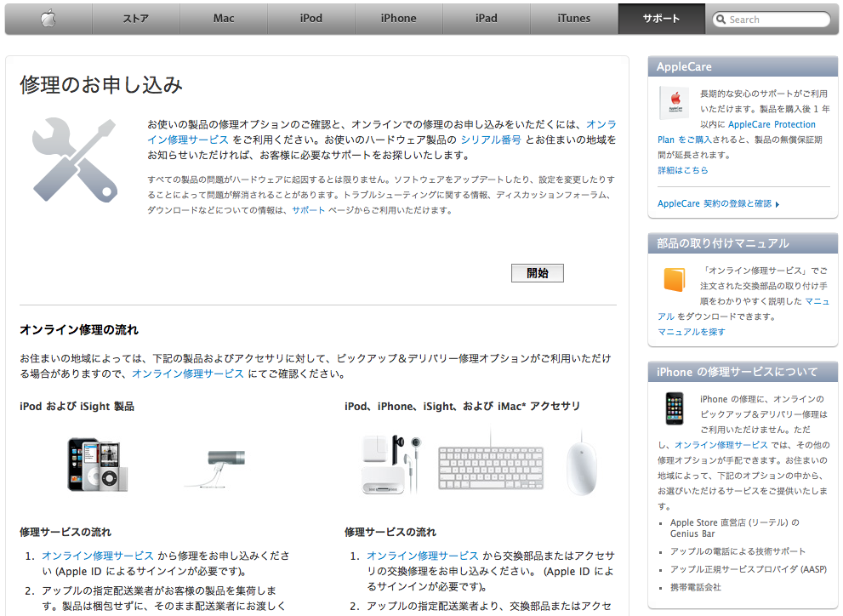
Task: Click the wrench and screwdriver repair icon
Action: pos(74,160)
